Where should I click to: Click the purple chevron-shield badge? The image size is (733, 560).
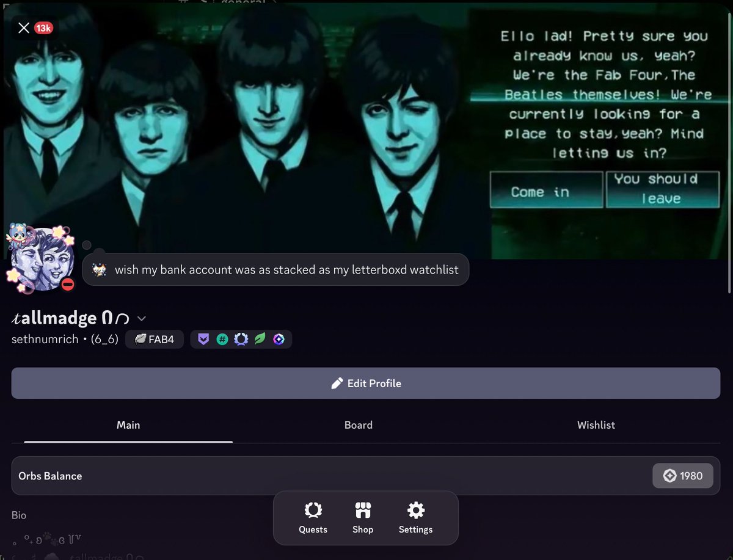tap(204, 340)
